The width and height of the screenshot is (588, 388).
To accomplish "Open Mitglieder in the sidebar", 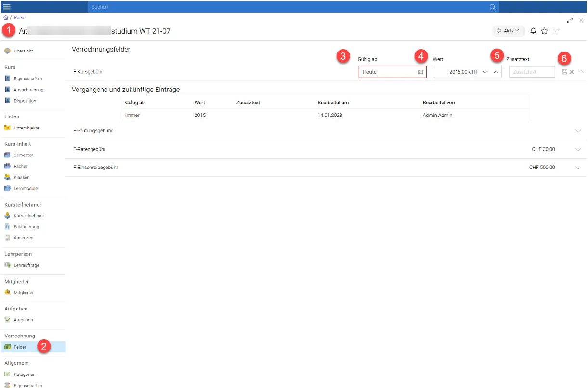I will pyautogui.click(x=24, y=293).
